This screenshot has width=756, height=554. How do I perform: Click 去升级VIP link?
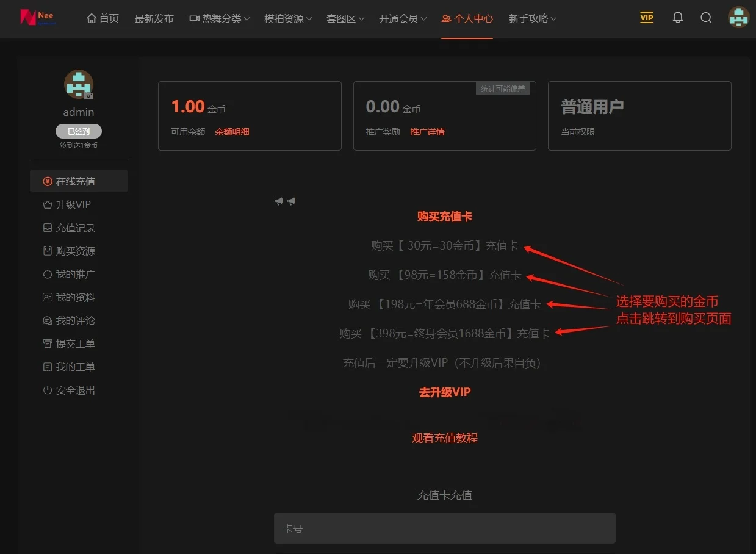pos(445,392)
